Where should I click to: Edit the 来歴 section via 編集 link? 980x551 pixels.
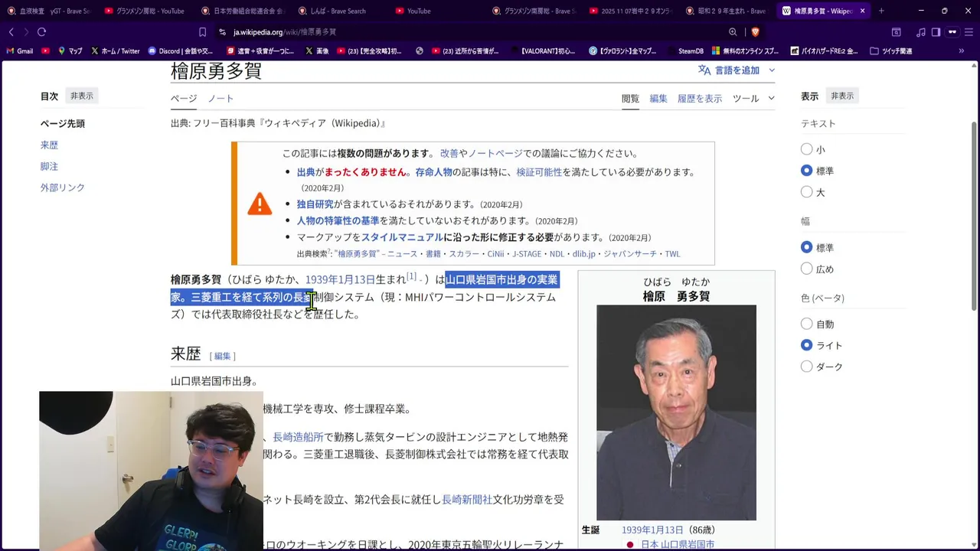point(222,356)
